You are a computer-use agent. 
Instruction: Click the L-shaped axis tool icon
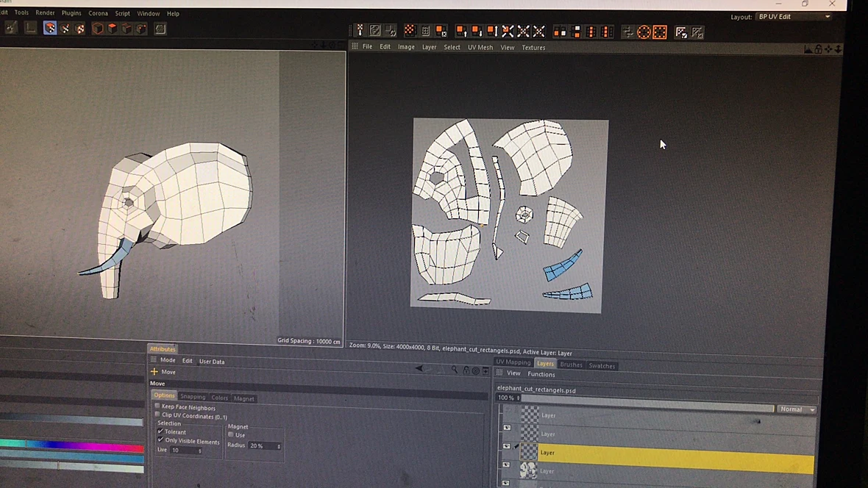[x=30, y=28]
